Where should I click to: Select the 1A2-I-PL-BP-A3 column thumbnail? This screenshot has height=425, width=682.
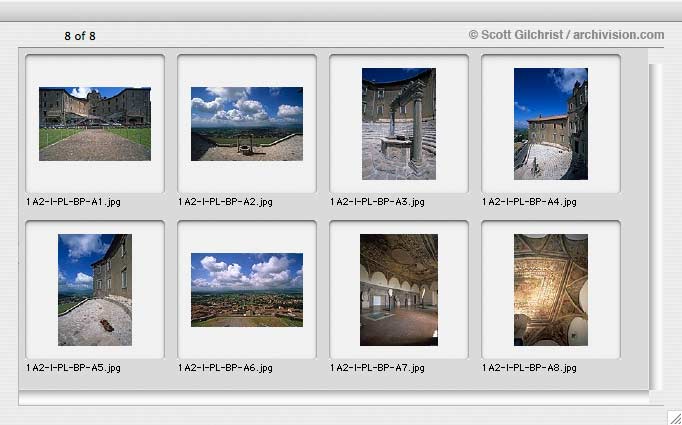click(x=399, y=124)
